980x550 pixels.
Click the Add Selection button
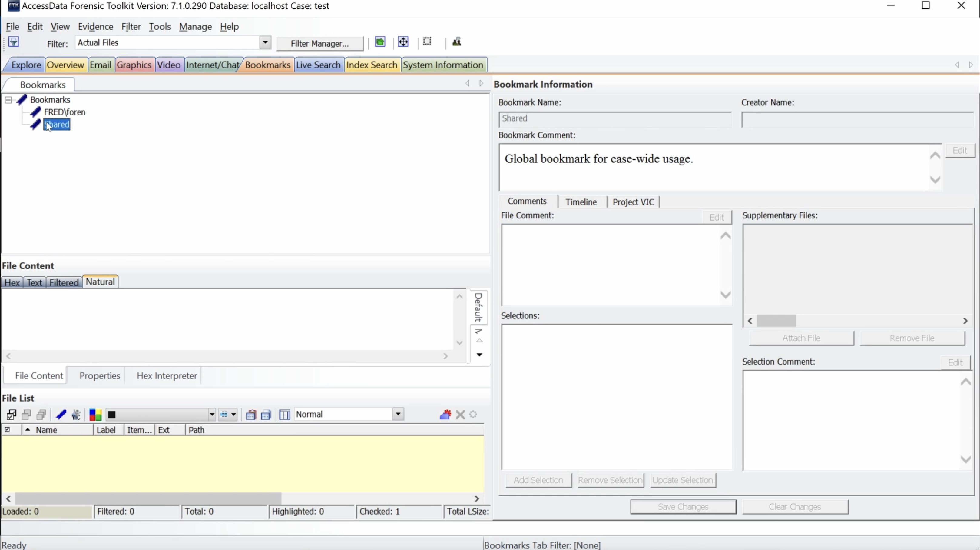click(x=538, y=480)
